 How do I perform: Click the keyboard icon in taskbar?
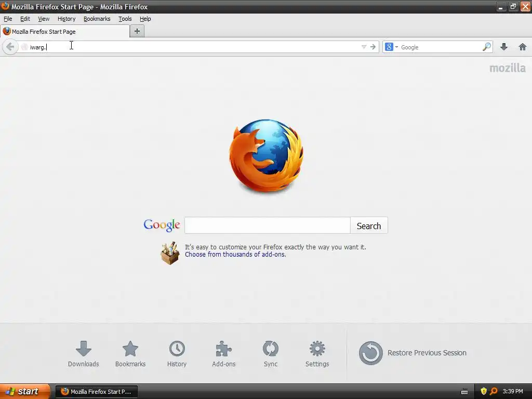[464, 392]
